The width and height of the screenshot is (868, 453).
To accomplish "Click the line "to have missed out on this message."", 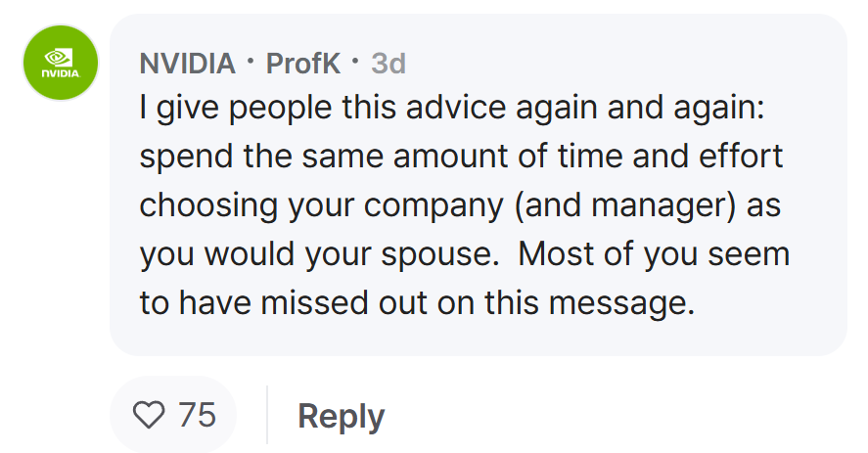I will 418,303.
